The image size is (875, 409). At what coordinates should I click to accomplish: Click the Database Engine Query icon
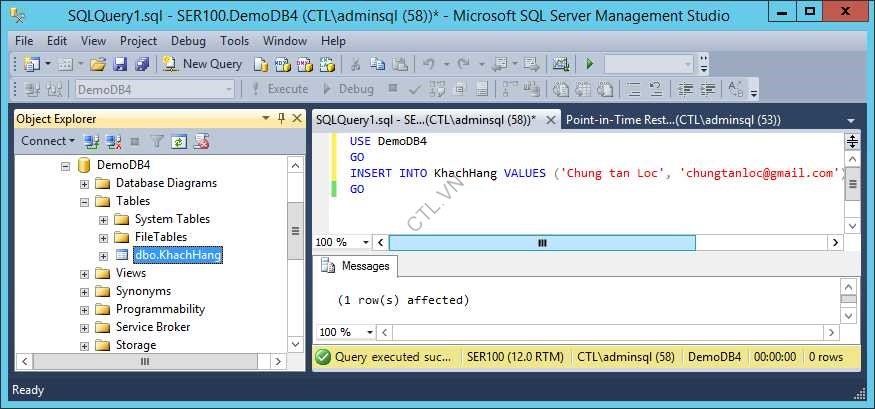[x=261, y=64]
